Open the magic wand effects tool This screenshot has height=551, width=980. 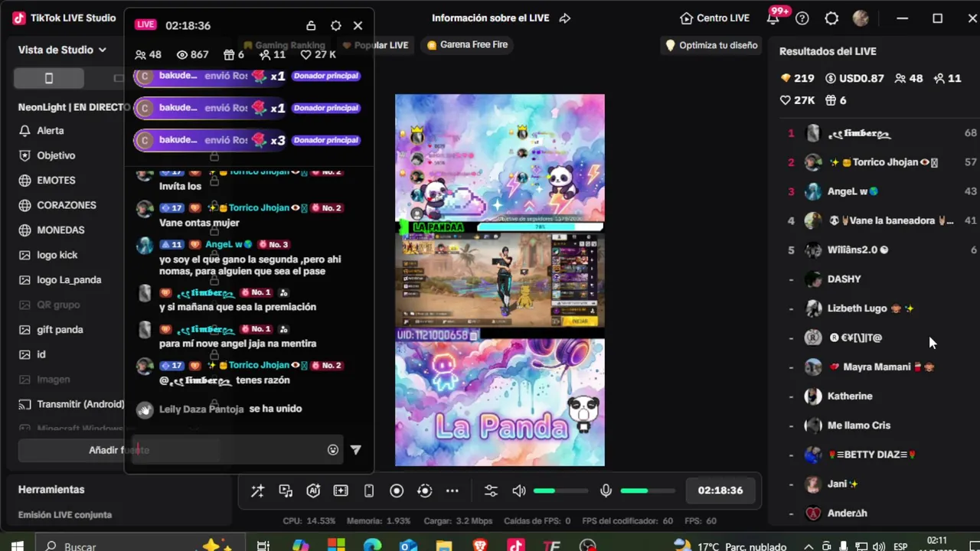(x=257, y=491)
